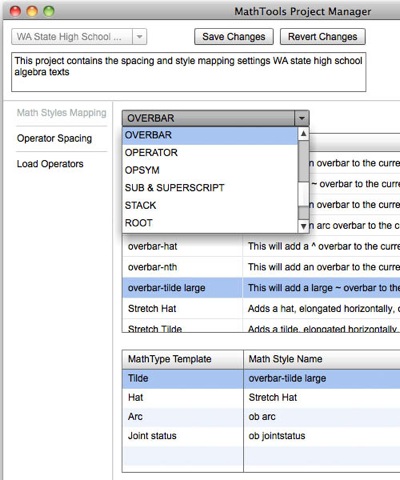This screenshot has width=400, height=480.
Task: Click the ob jointstatus mapping cell
Action: tap(322, 436)
